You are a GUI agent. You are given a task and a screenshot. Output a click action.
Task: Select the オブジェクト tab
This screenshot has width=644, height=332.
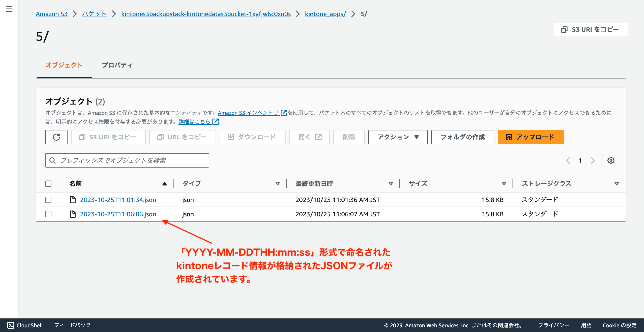(x=64, y=65)
